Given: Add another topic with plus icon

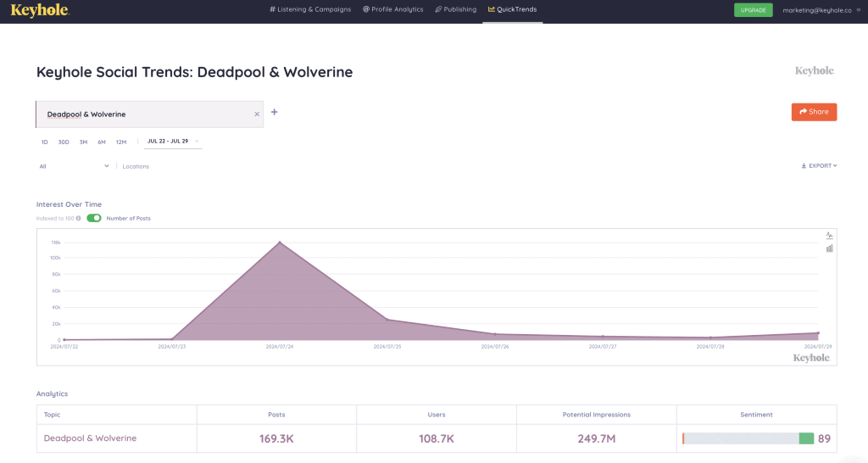Looking at the screenshot, I should tap(274, 112).
